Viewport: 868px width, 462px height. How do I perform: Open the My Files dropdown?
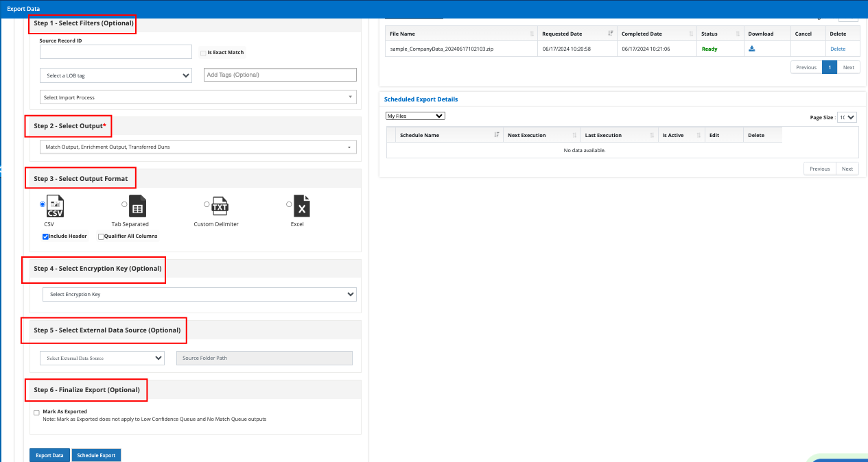coord(415,116)
